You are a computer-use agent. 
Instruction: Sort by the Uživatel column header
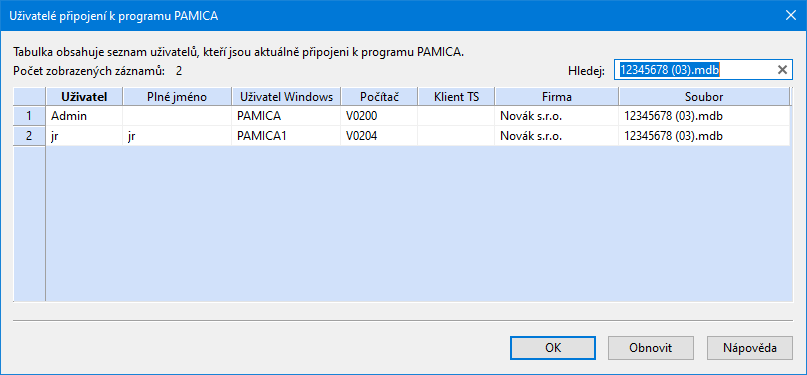(84, 96)
